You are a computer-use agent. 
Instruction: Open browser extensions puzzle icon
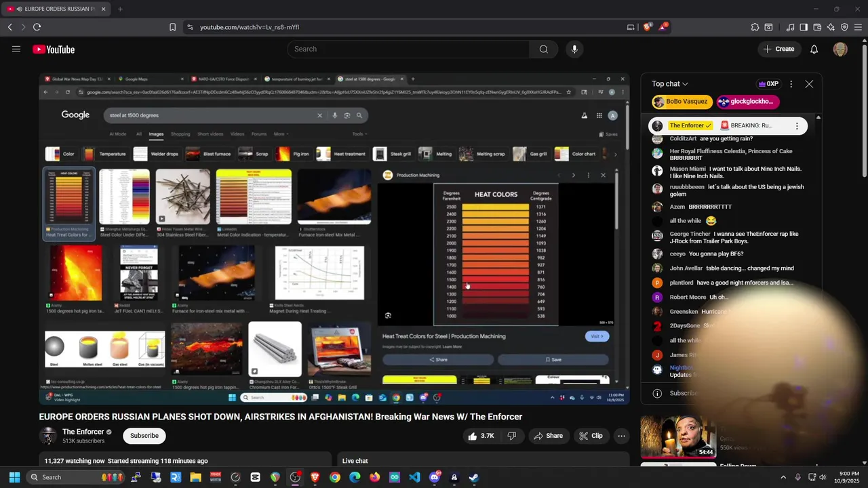click(755, 27)
